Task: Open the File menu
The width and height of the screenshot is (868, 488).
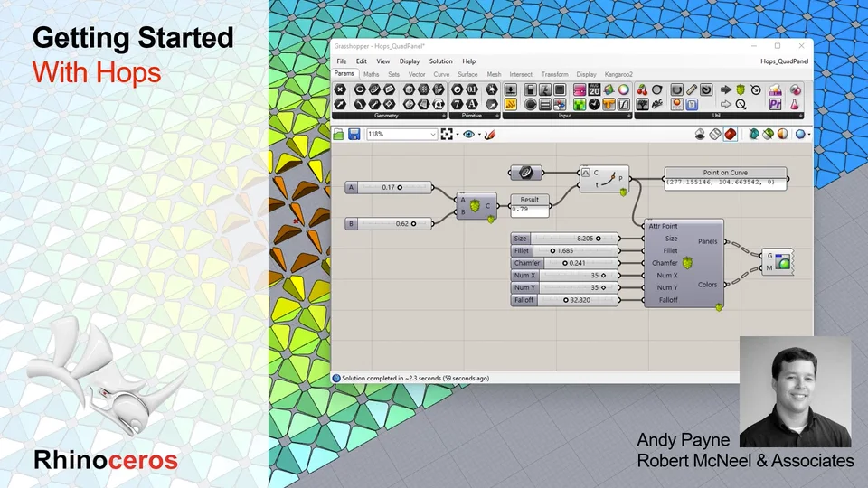Action: tap(342, 61)
